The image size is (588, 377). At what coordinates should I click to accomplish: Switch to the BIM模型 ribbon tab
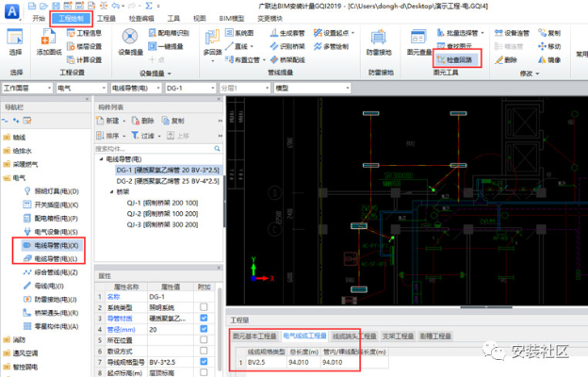(x=232, y=19)
